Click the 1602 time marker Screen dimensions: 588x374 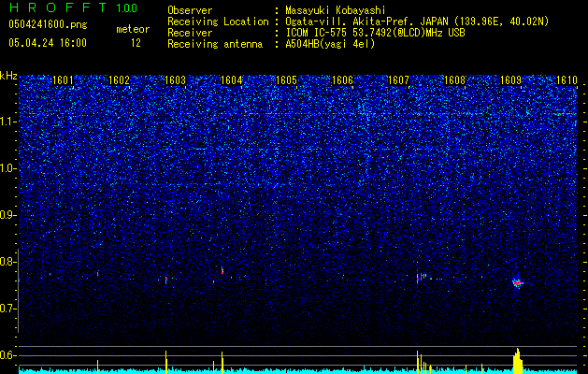point(119,80)
